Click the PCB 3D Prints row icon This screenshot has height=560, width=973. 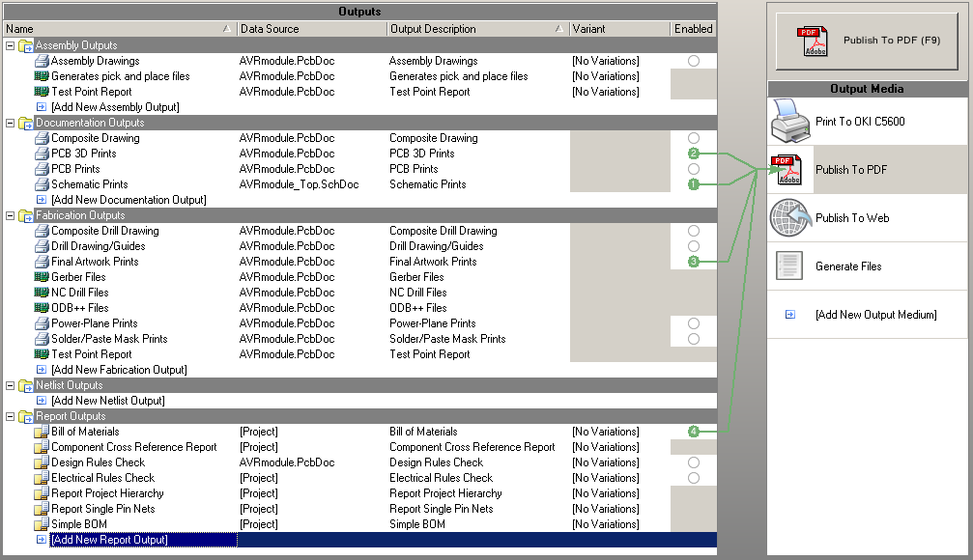point(42,154)
